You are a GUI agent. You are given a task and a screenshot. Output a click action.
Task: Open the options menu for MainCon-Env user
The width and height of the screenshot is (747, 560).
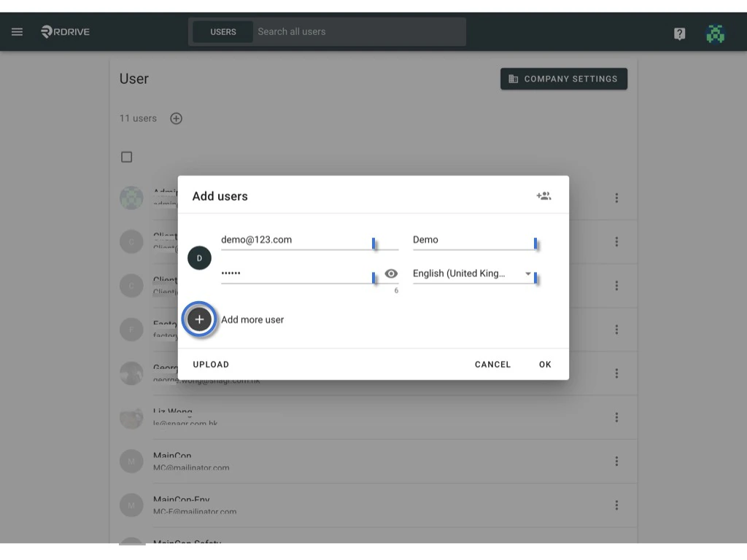tap(616, 505)
